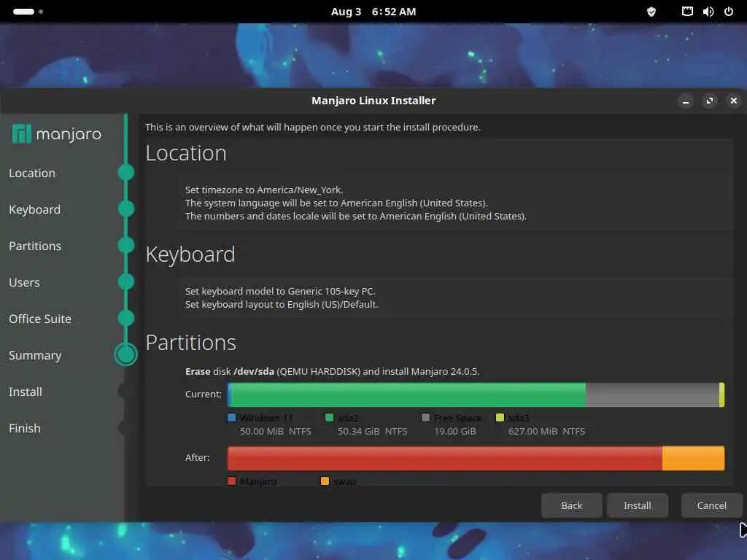This screenshot has width=747, height=560.
Task: Click the '627.00 MiB NTFS' size text
Action: [546, 432]
